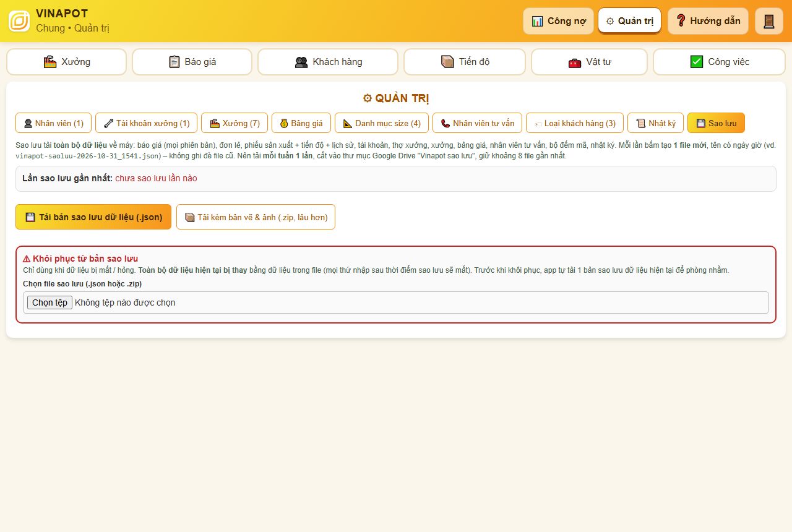Image resolution: width=792 pixels, height=532 pixels.
Task: Open the Khách hàng tab
Action: [328, 62]
